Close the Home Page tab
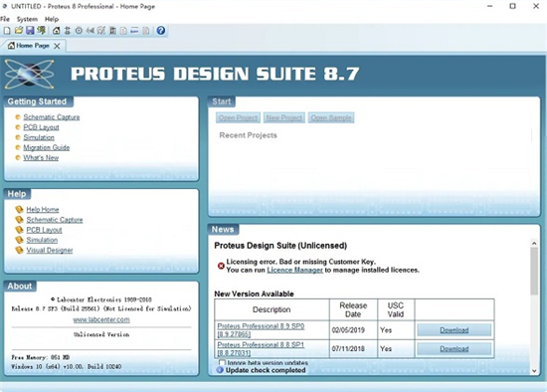 pos(57,46)
